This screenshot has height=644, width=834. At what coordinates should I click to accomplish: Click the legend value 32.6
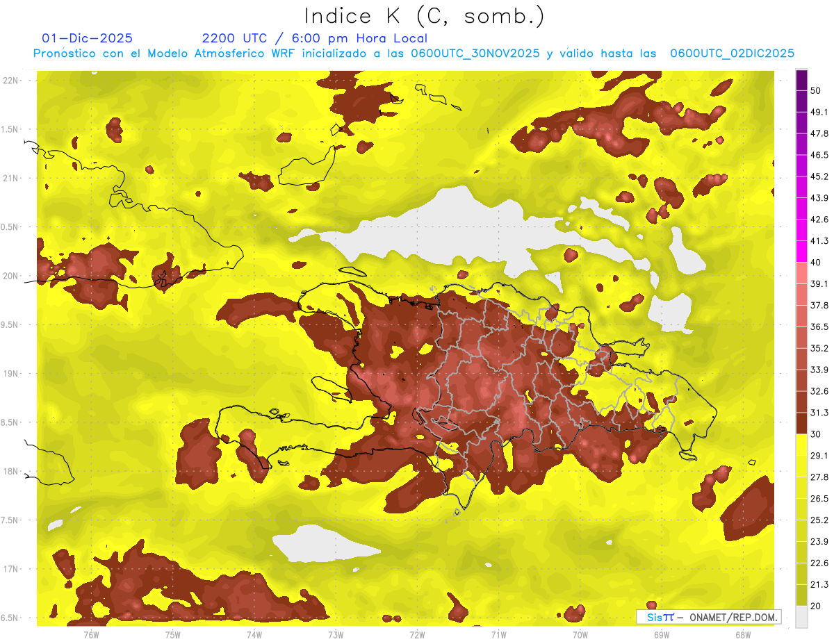[x=819, y=391]
